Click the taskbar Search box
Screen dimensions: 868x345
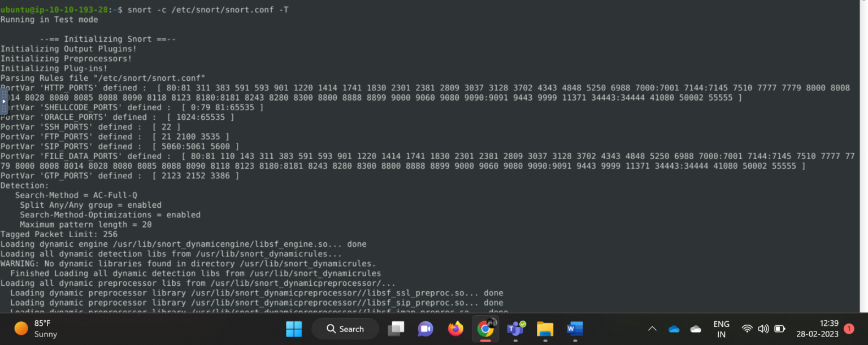pos(345,329)
